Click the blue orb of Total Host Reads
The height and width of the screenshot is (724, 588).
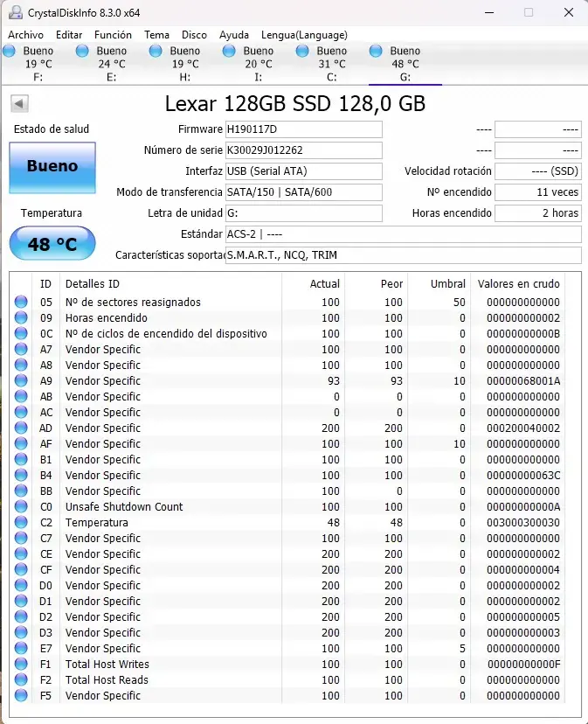21,679
